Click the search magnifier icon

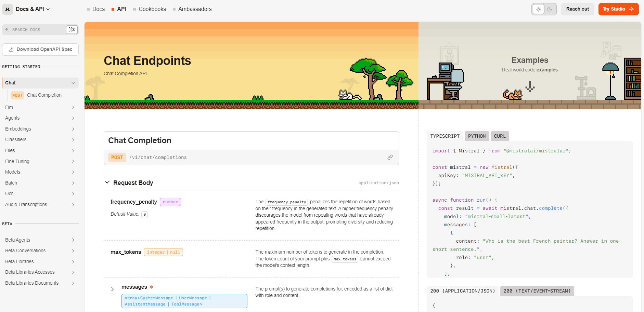[7, 30]
